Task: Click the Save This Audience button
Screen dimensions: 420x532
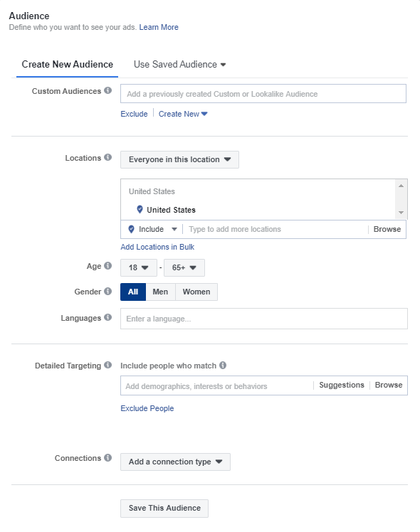Action: point(164,509)
